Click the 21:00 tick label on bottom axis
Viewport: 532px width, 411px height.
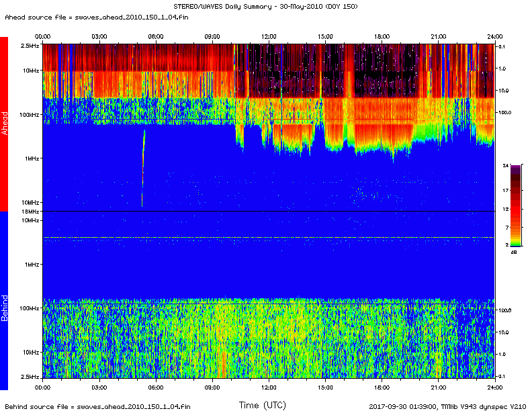(x=439, y=387)
